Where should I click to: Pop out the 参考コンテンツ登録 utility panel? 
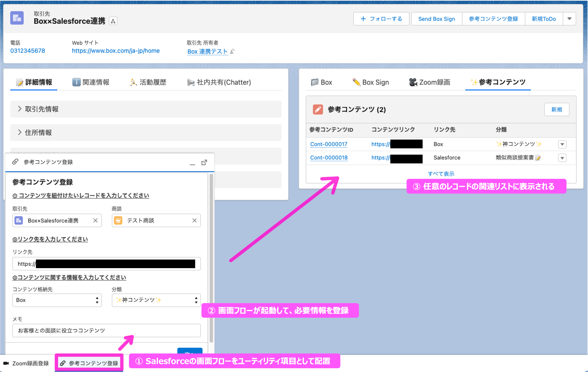[x=204, y=163]
